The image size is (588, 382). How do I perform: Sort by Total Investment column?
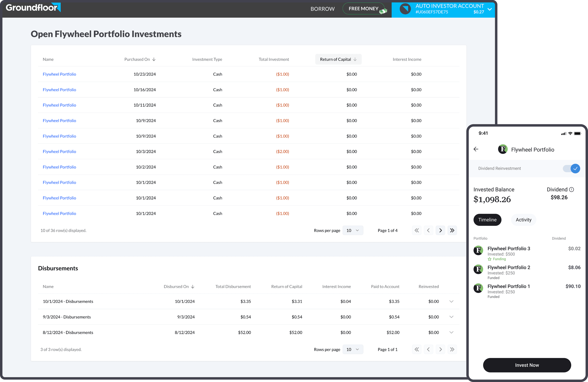tap(274, 59)
